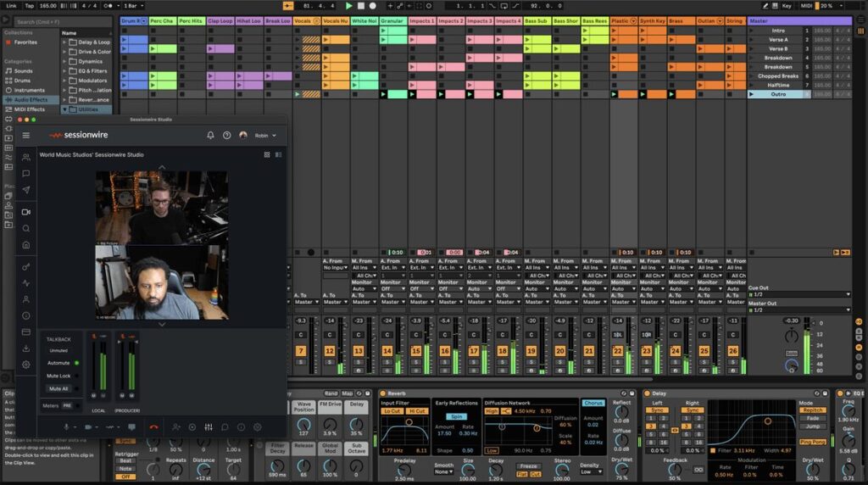Click the Sessionwire notifications bell icon
The width and height of the screenshot is (868, 485).
[x=210, y=135]
